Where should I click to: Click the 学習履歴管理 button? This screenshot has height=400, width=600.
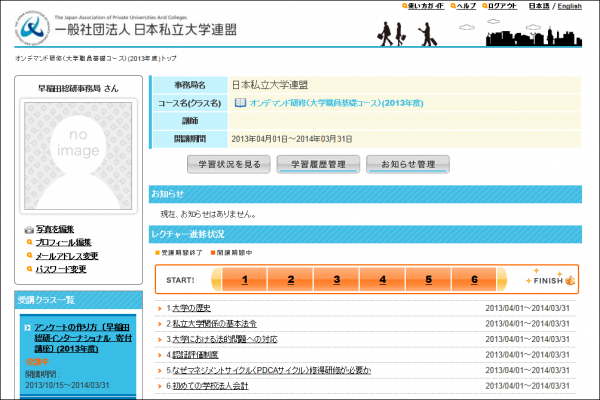click(318, 164)
